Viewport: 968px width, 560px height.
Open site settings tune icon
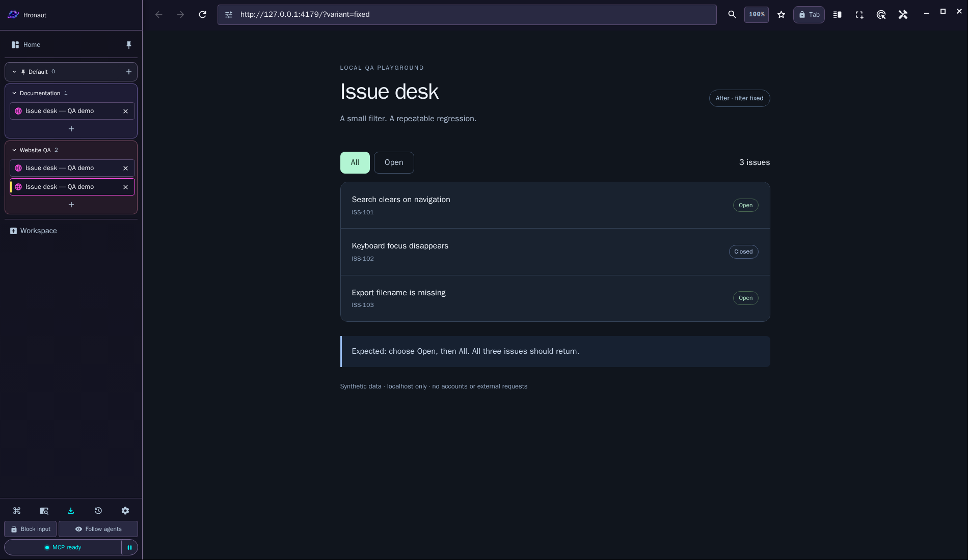click(x=229, y=15)
